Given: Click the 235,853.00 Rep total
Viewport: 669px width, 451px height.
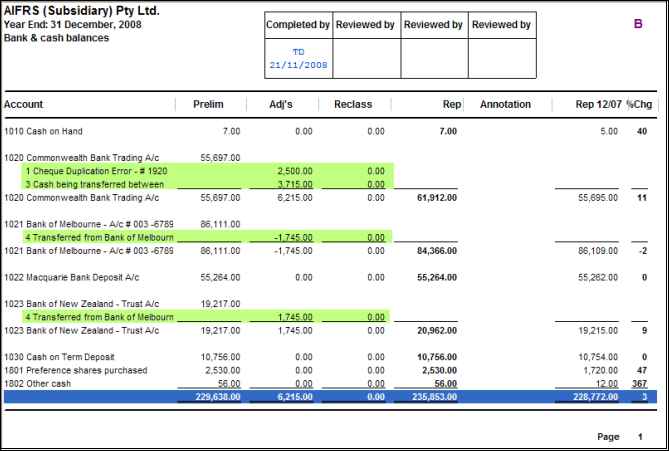Looking at the screenshot, I should point(435,397).
